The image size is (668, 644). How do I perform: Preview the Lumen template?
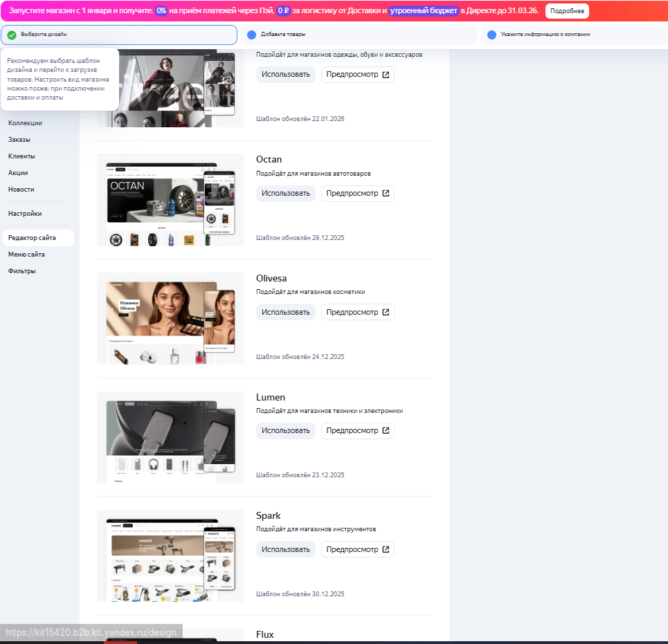[x=357, y=431]
